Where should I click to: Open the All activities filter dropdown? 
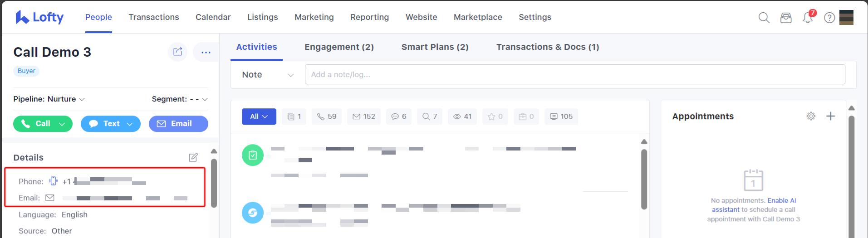point(259,117)
